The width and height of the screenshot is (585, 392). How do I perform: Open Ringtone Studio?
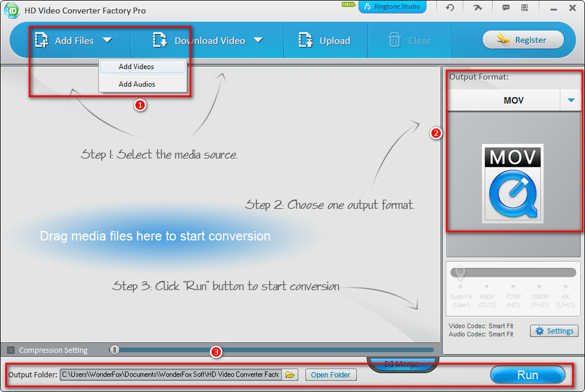392,6
